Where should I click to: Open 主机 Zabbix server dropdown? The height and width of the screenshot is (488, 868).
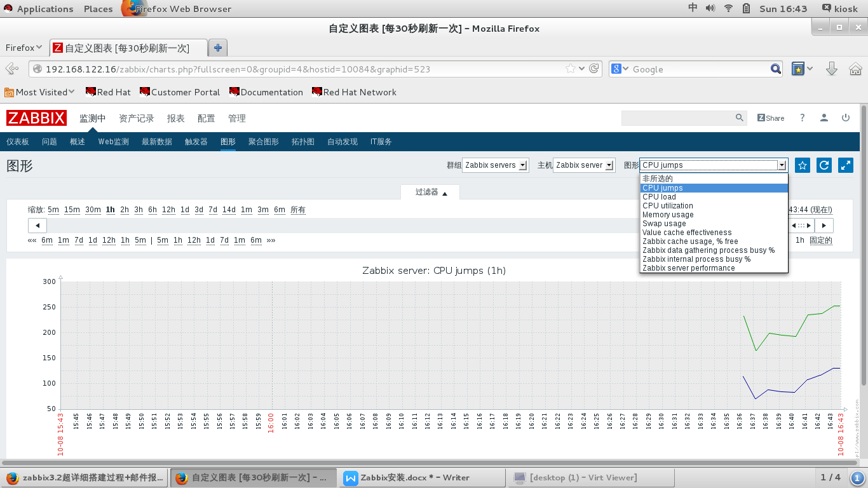(584, 165)
